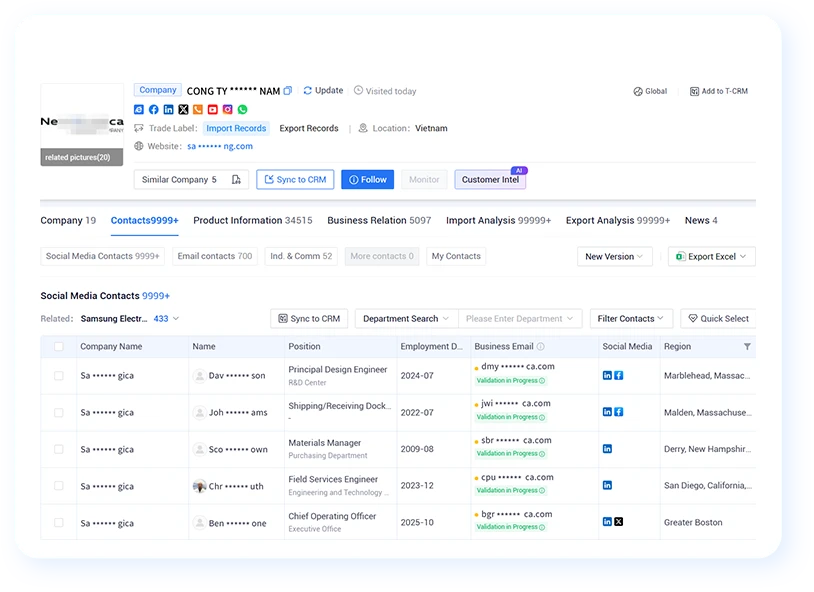The image size is (814, 592).
Task: Check the row checkbox for Chr ****** uth
Action: tap(59, 486)
